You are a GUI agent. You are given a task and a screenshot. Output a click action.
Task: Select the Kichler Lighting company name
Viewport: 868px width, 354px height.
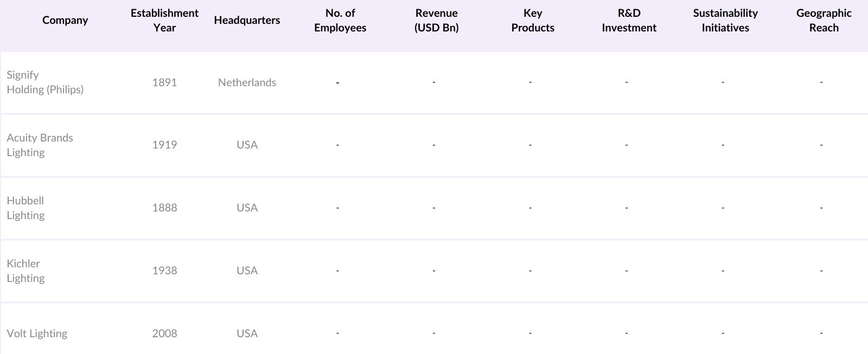pos(25,271)
